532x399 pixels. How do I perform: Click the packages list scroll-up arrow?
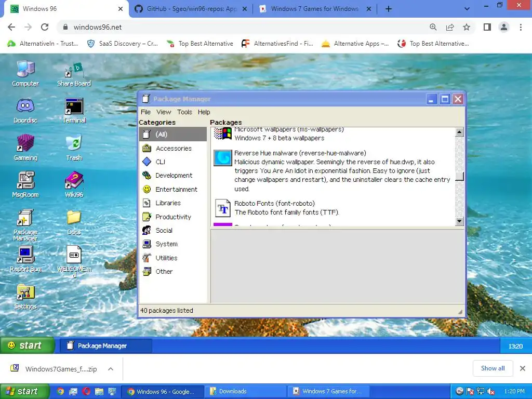click(459, 132)
